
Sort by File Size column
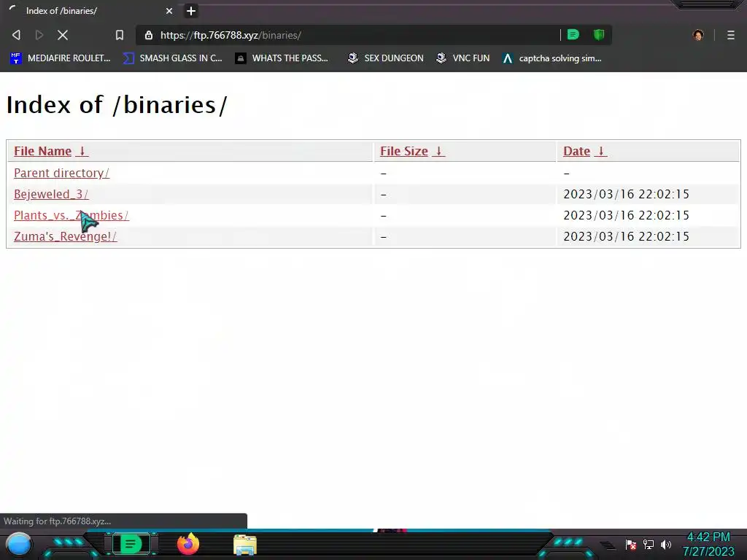pyautogui.click(x=404, y=151)
